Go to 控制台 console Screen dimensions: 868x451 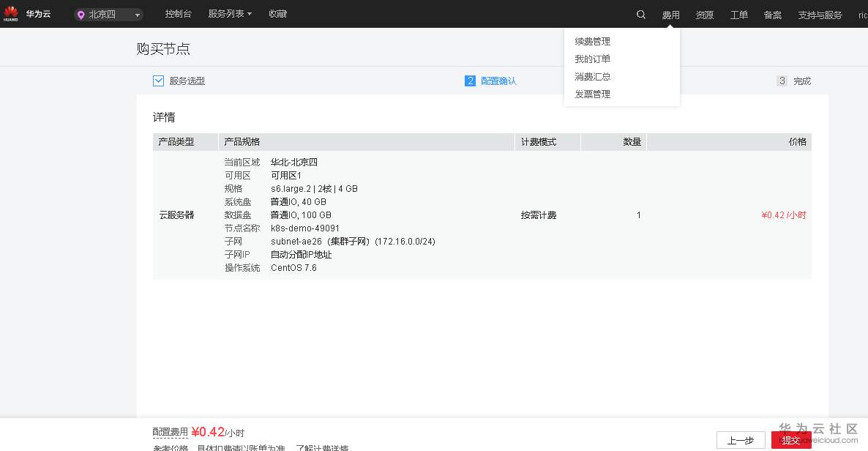click(179, 14)
